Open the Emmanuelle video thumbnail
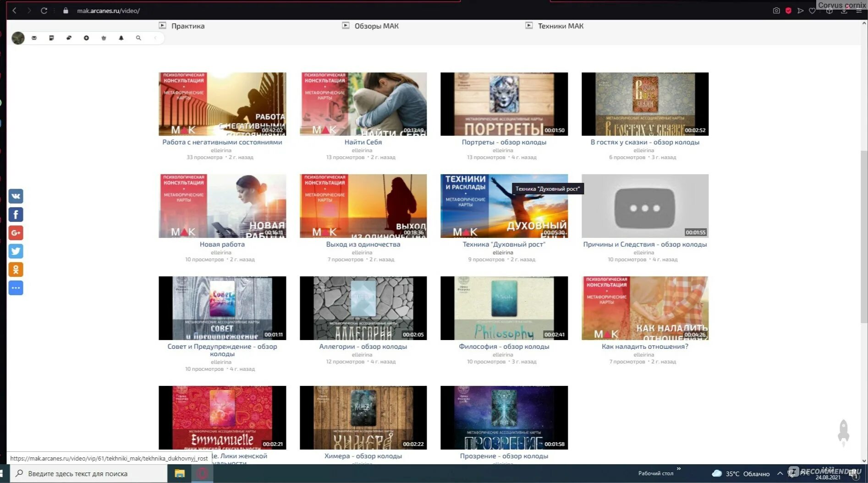Image resolution: width=868 pixels, height=483 pixels. (x=222, y=417)
